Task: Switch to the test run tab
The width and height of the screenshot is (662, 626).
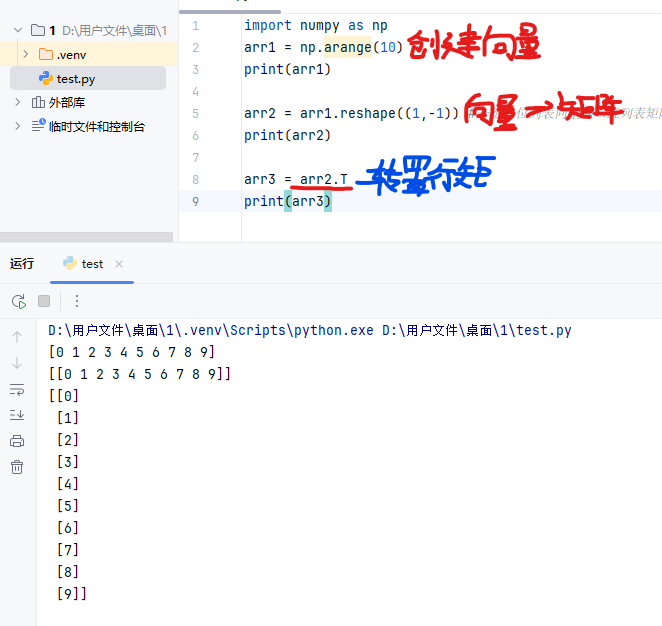Action: (92, 264)
